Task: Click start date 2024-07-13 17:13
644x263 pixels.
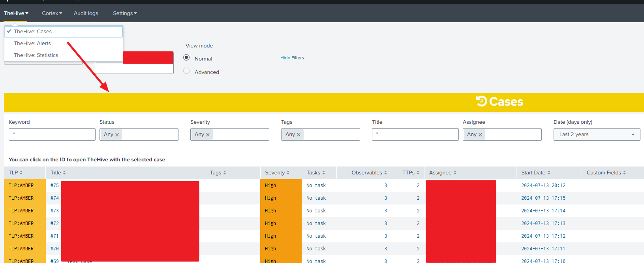Action: (543, 223)
